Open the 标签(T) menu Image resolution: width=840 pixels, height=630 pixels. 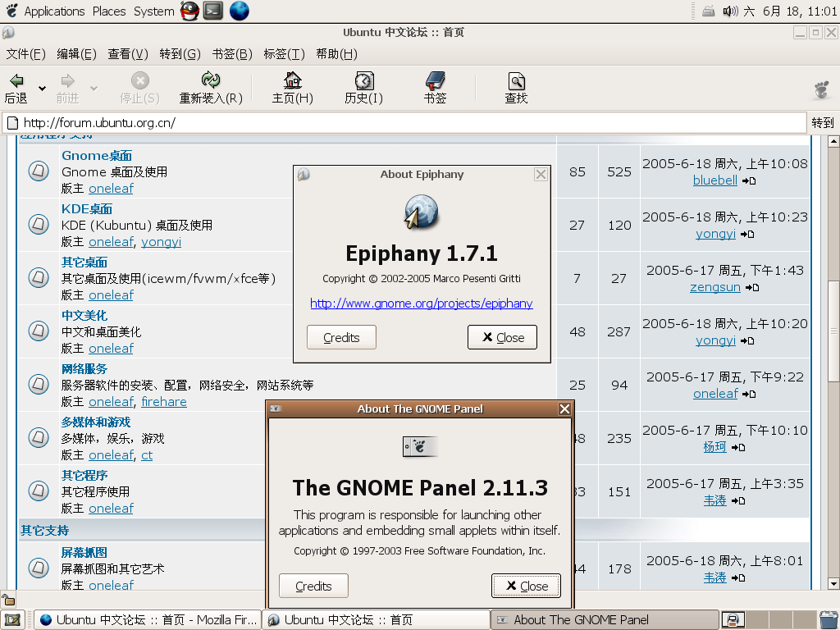(284, 54)
